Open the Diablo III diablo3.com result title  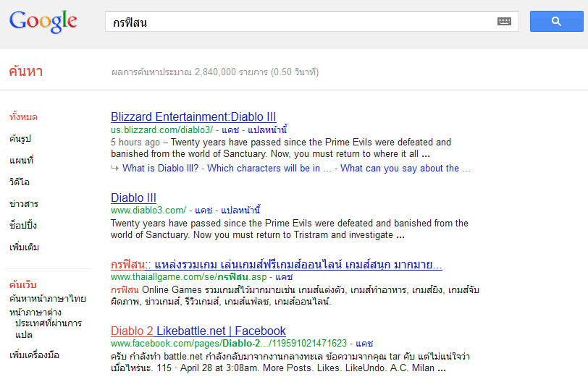133,198
